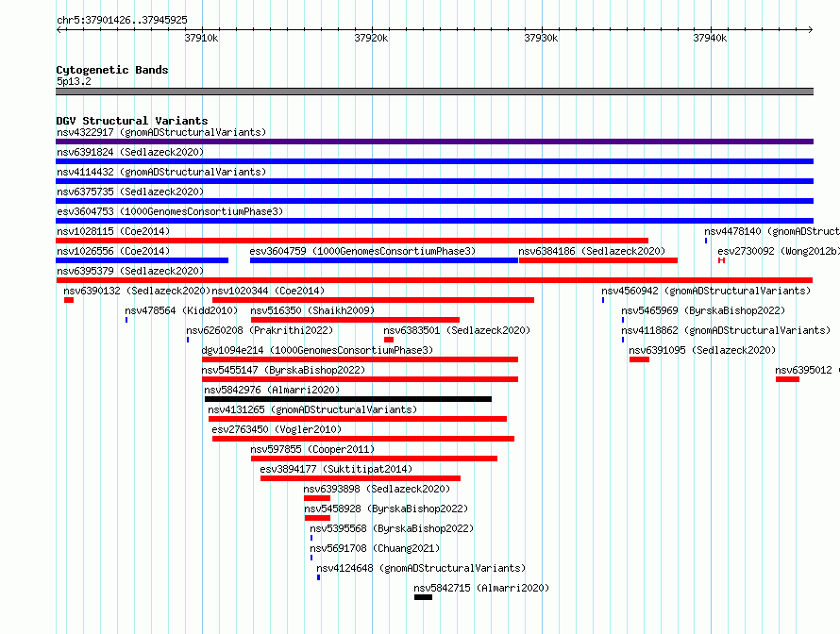Click the red esv3894177 variant bar
840x634 pixels.
[360, 478]
